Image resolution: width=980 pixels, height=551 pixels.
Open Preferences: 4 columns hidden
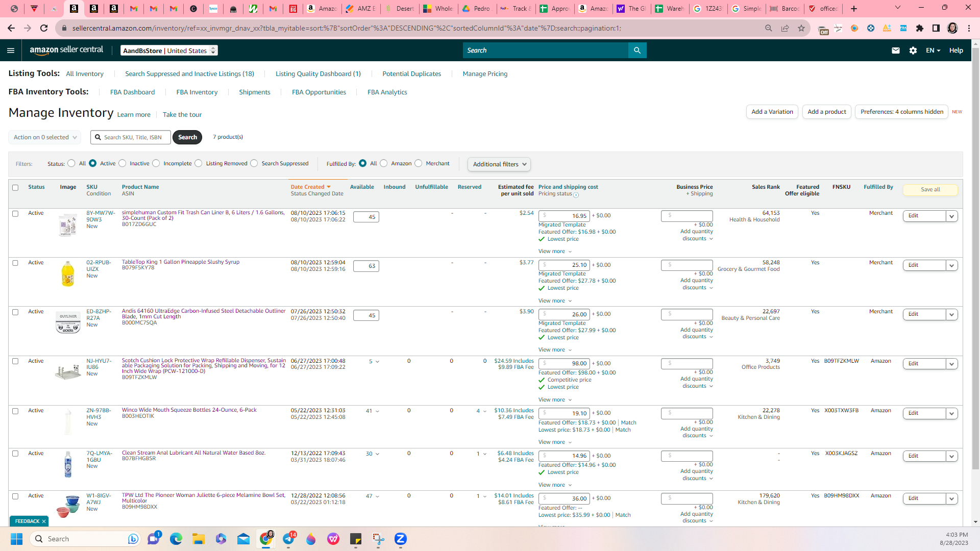902,112
